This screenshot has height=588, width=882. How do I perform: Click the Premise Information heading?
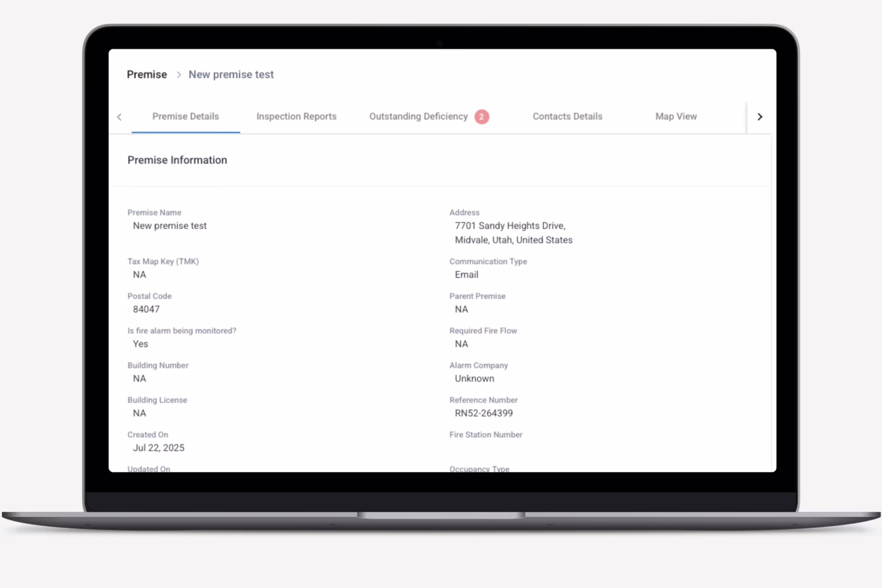click(x=177, y=160)
